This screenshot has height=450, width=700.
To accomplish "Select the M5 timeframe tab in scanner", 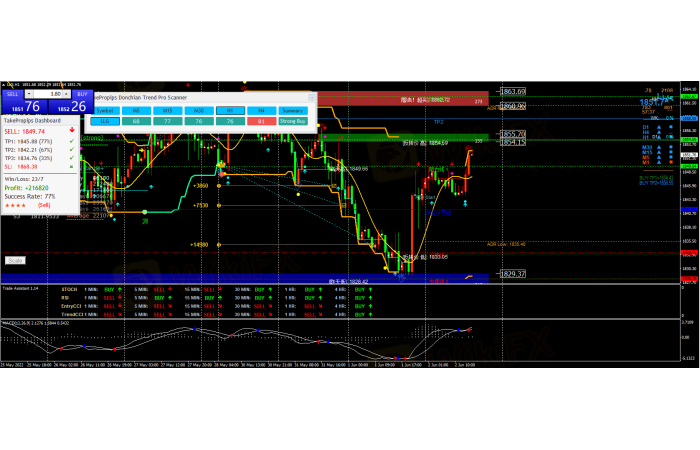I will [137, 110].
